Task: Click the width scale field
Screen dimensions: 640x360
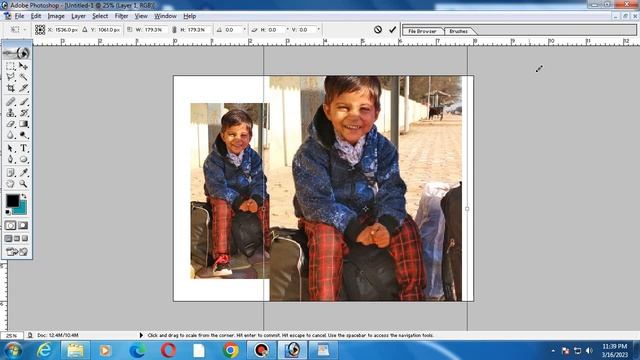Action: pyautogui.click(x=155, y=29)
